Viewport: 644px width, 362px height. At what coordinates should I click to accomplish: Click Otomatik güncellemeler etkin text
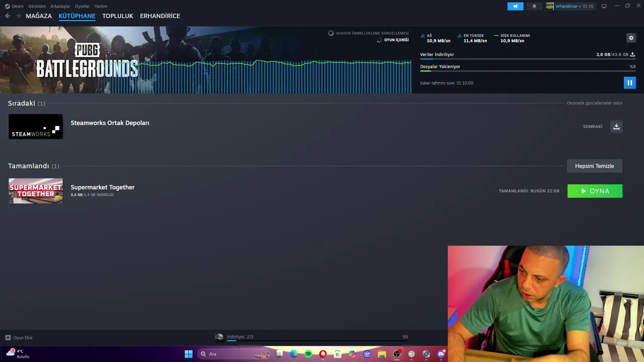coord(595,103)
